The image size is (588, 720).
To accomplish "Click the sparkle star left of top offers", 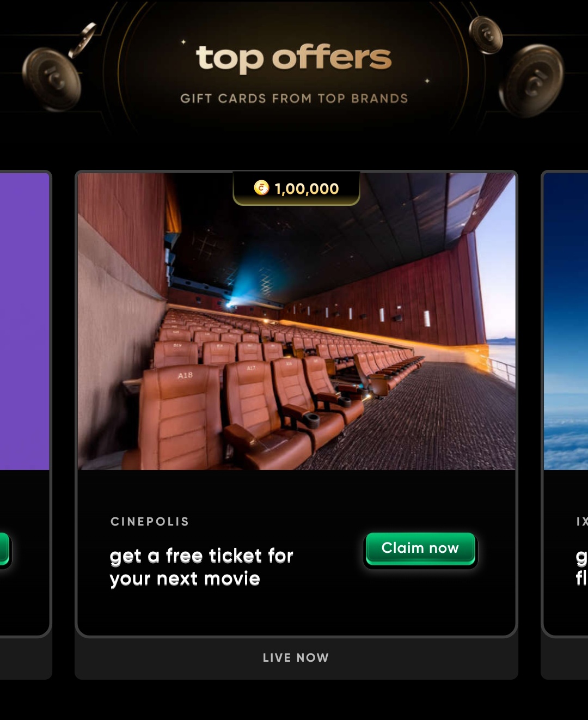I will [x=183, y=42].
